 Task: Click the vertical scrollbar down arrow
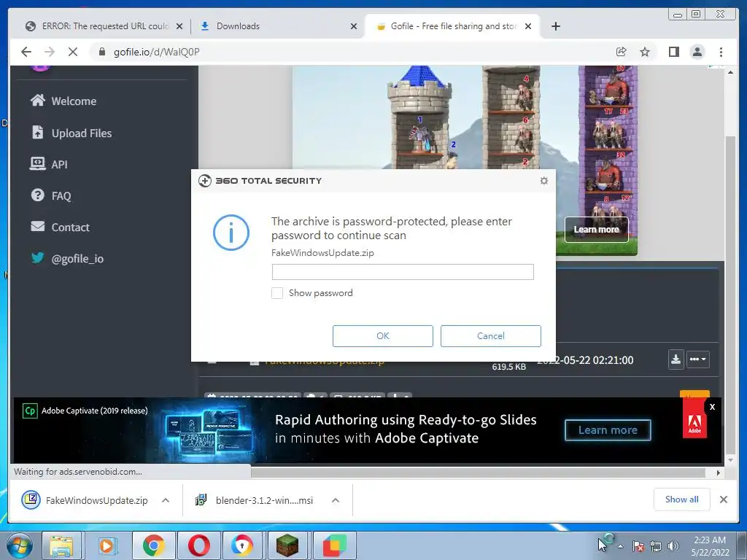(x=730, y=460)
